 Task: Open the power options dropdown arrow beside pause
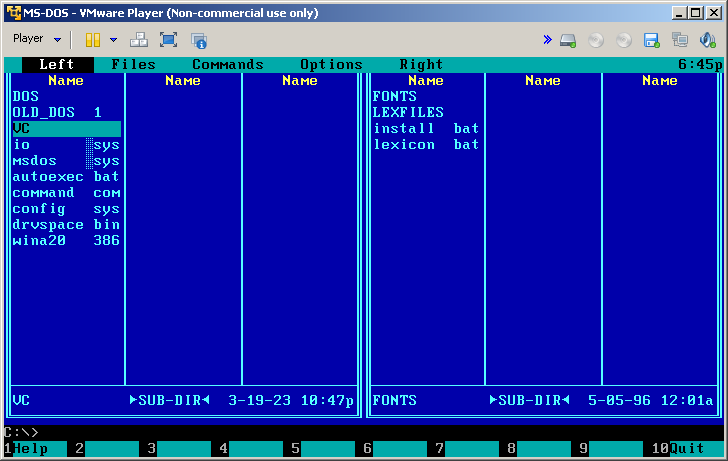113,40
